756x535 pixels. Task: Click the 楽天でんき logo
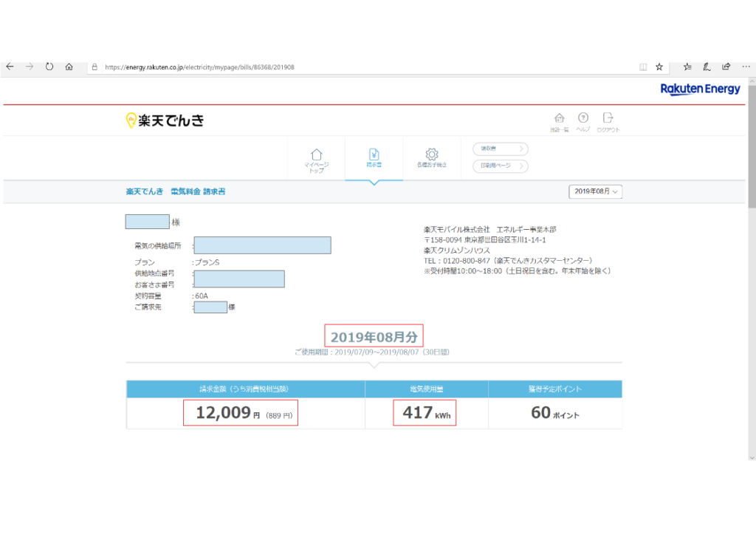coord(165,120)
